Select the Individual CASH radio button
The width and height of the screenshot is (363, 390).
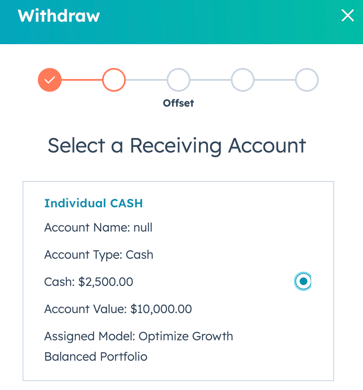(x=303, y=281)
